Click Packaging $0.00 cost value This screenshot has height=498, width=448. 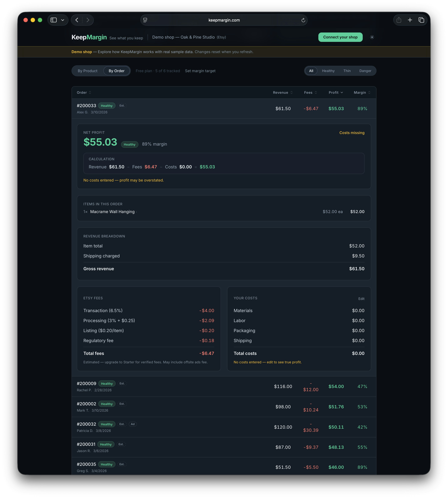point(358,331)
